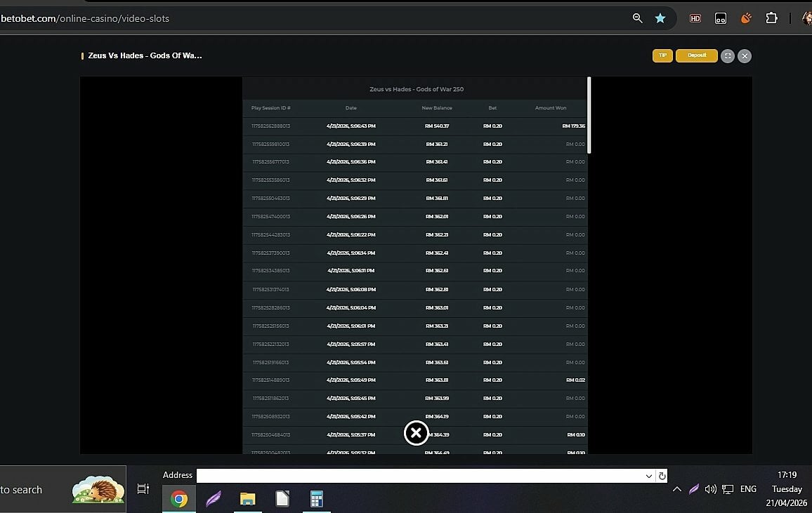
Task: Open the Chrome profile avatar
Action: pyautogui.click(x=807, y=18)
